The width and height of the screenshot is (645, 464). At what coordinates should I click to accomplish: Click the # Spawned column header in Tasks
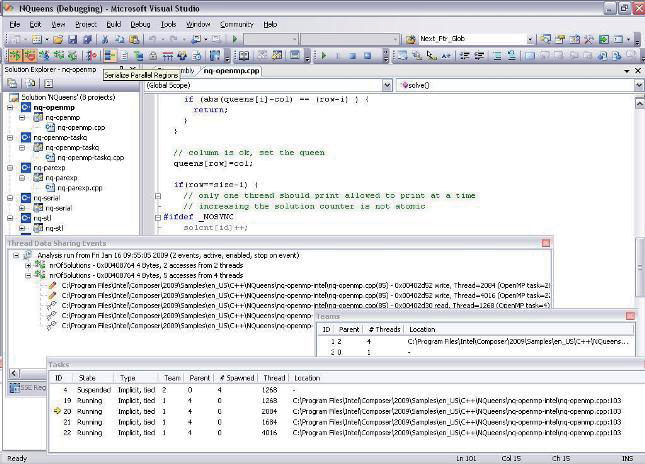click(236, 378)
